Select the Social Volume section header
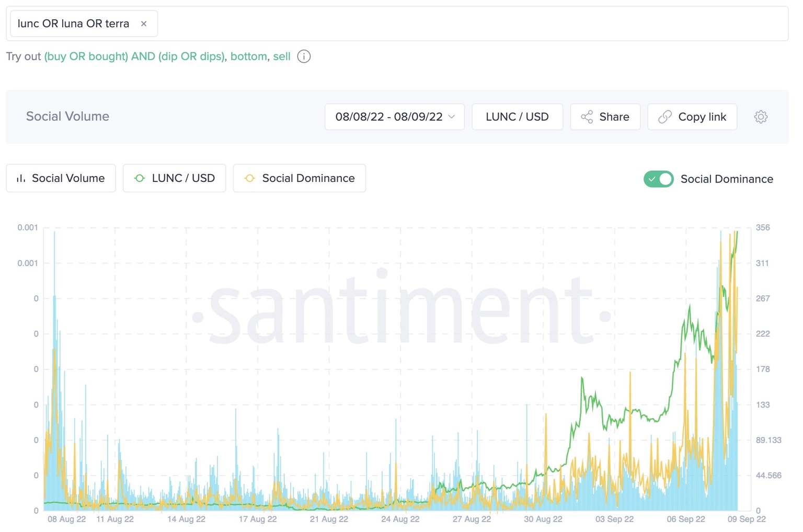Image resolution: width=803 pixels, height=532 pixels. click(x=67, y=116)
